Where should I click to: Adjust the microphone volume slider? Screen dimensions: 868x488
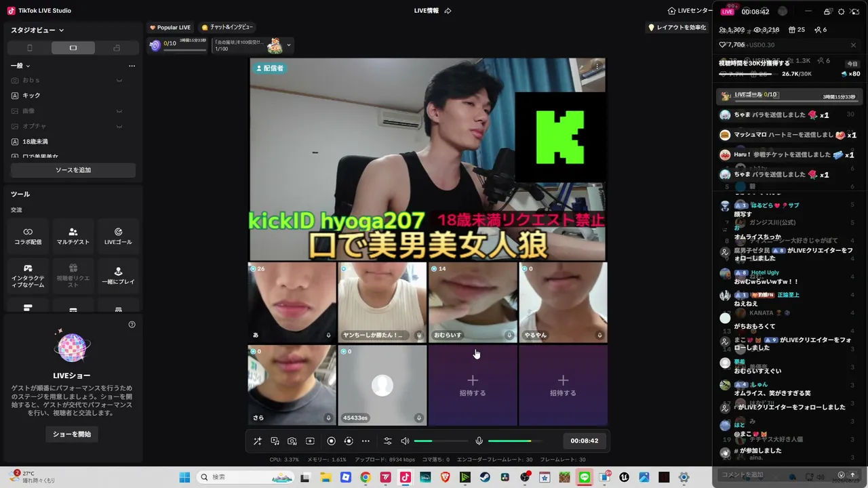tap(515, 441)
